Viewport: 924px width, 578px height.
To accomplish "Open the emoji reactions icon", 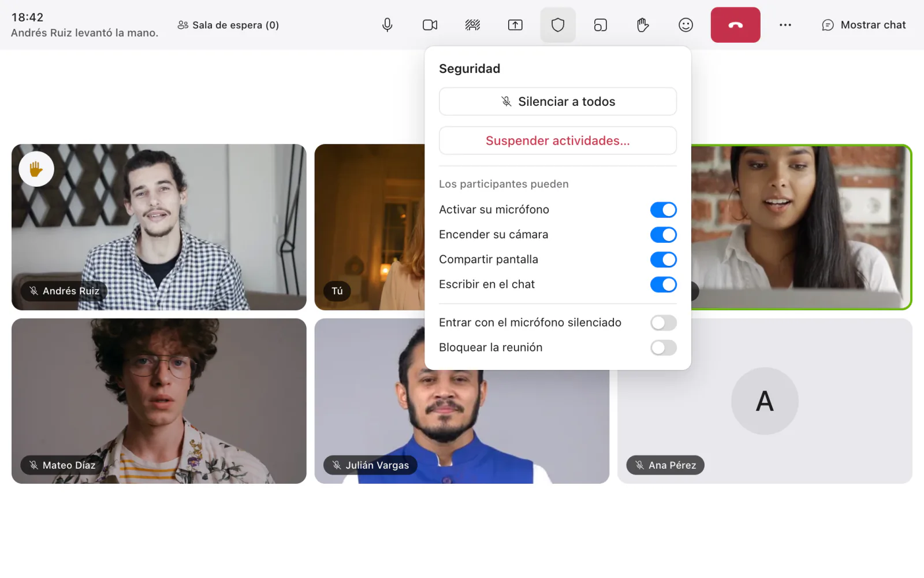I will [685, 25].
